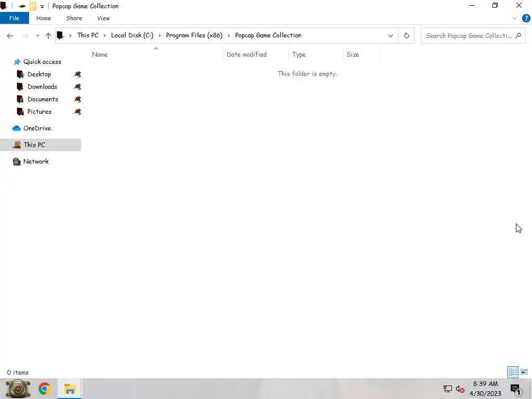Viewport: 532px width, 399px height.
Task: Expand the chevron after Local Disk (C:)
Action: [159, 36]
